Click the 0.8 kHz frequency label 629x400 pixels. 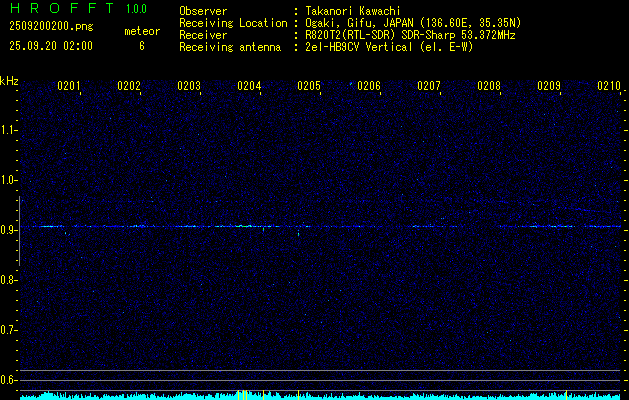8,280
